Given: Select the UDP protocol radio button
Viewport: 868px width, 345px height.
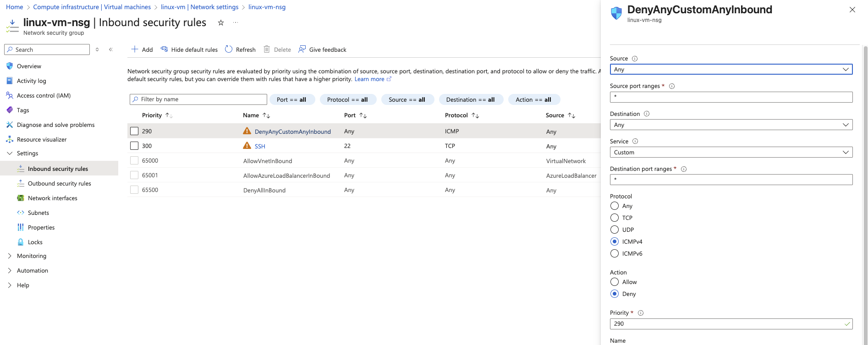Looking at the screenshot, I should (x=615, y=230).
